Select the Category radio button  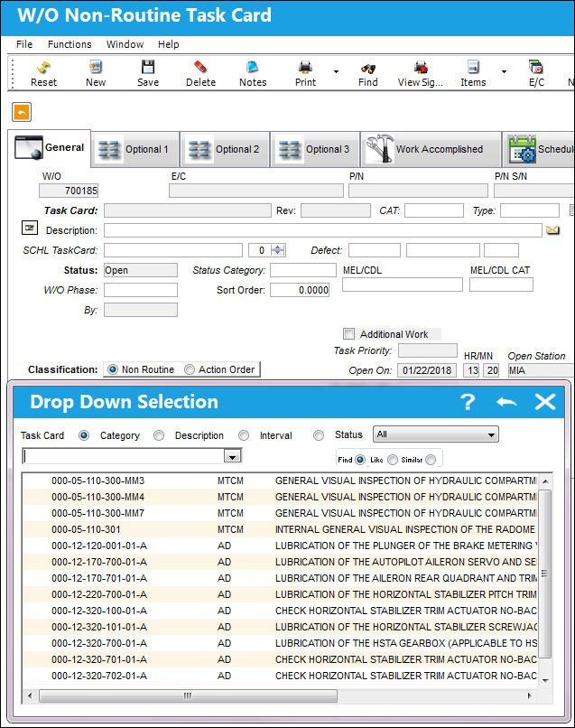coord(159,435)
